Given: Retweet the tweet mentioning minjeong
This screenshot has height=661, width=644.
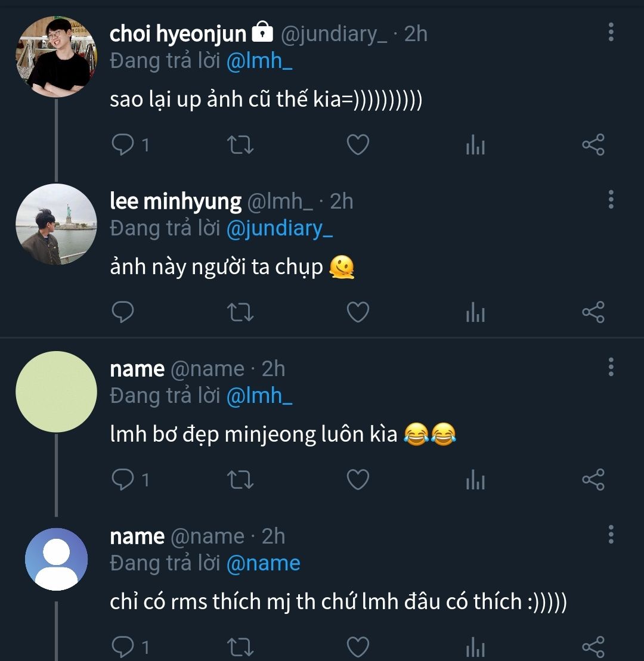Looking at the screenshot, I should (x=241, y=479).
